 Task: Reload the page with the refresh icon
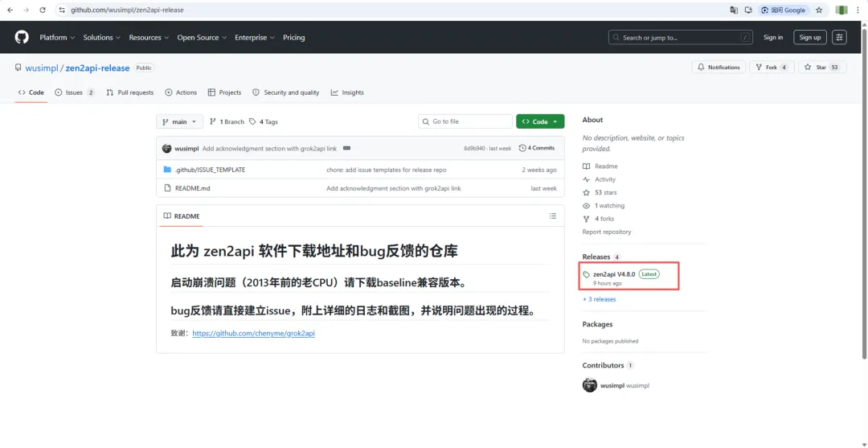[x=43, y=10]
